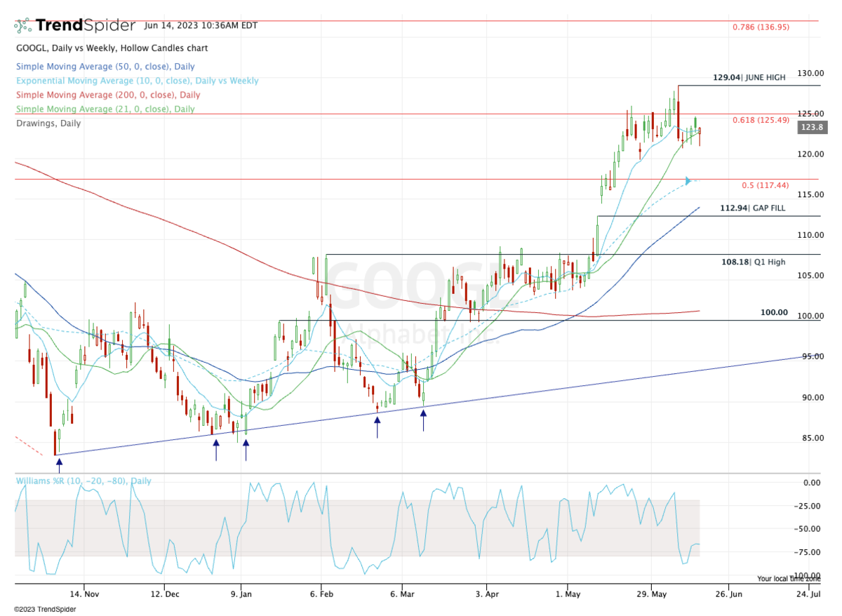
Task: Click the 90.00 price axis label
Action: 812,397
